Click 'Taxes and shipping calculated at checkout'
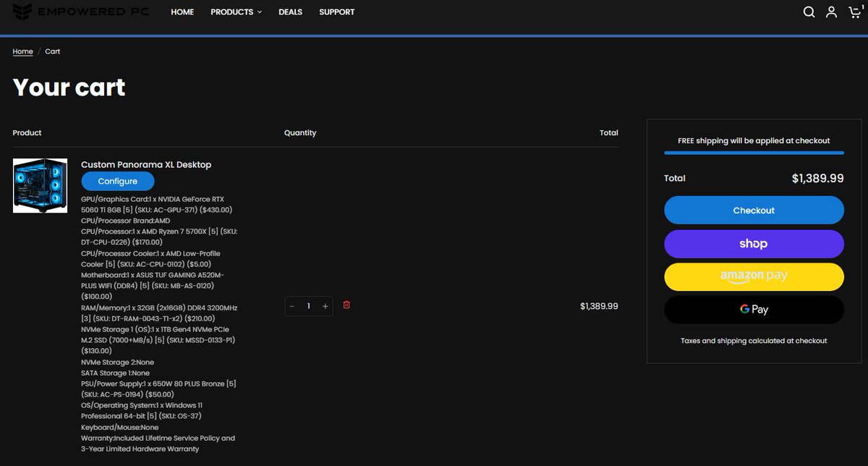This screenshot has width=868, height=466. [754, 340]
